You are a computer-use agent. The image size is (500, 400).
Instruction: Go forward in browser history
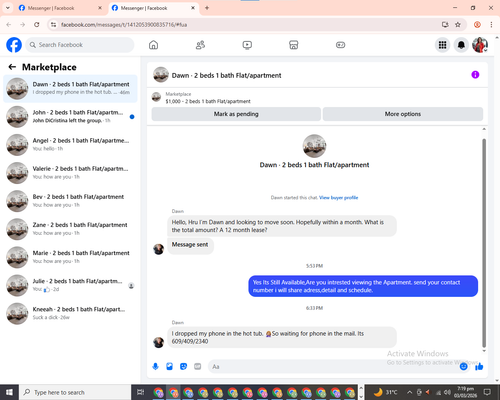[22, 25]
